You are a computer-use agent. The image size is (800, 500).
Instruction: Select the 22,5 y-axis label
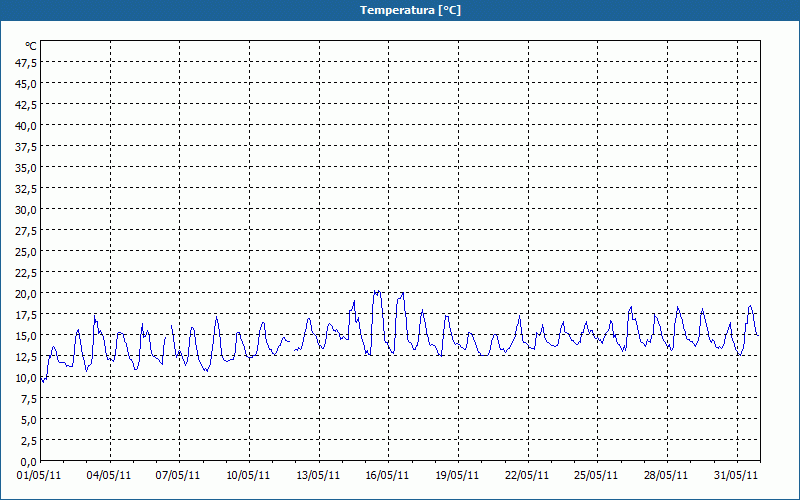(x=27, y=273)
